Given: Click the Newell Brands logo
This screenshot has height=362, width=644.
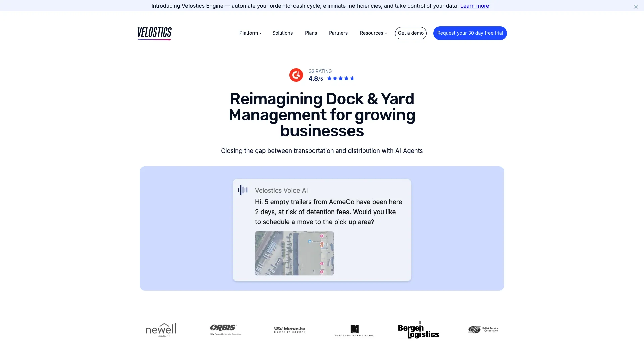Looking at the screenshot, I should (161, 330).
